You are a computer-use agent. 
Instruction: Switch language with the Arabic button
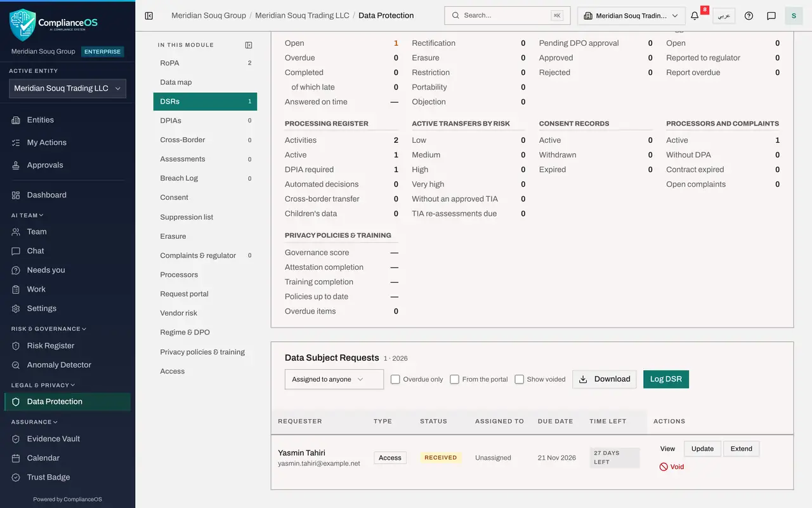pyautogui.click(x=724, y=16)
